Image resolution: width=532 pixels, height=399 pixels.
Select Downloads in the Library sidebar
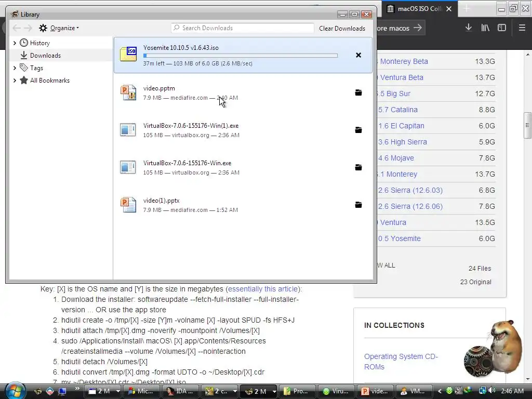pyautogui.click(x=45, y=55)
